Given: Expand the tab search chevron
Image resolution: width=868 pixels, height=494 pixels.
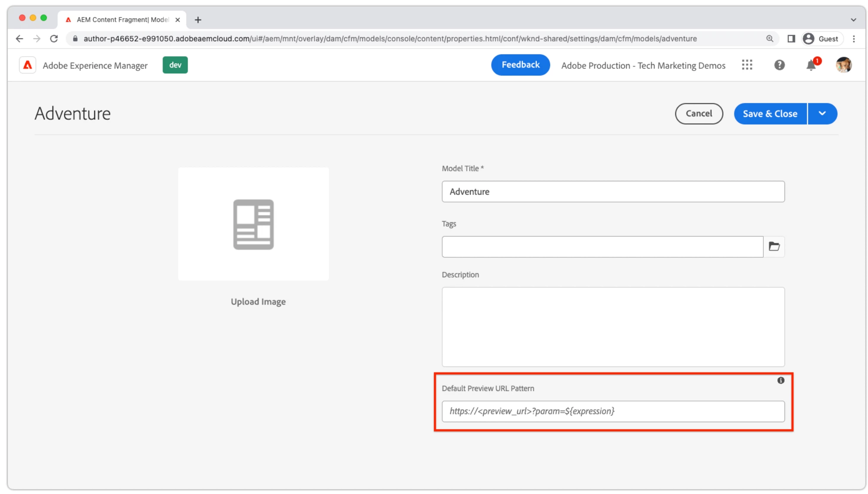Looking at the screenshot, I should pyautogui.click(x=853, y=19).
